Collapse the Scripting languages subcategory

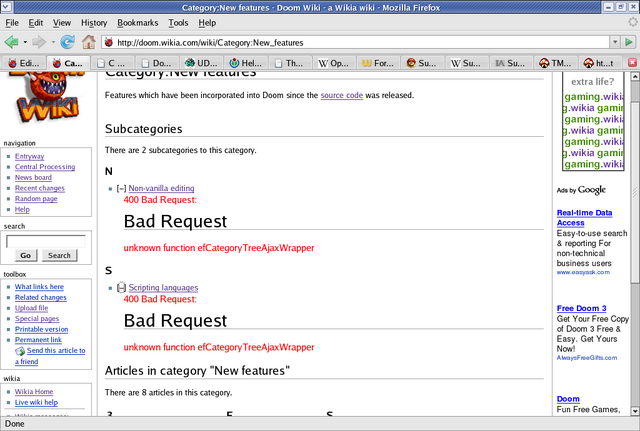click(121, 288)
